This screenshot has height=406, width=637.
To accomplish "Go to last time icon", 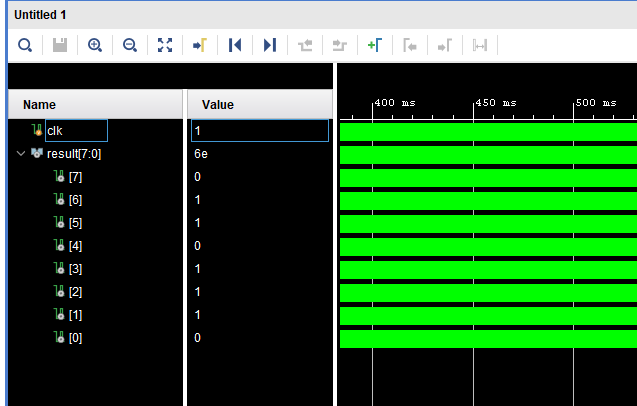I will (x=270, y=45).
